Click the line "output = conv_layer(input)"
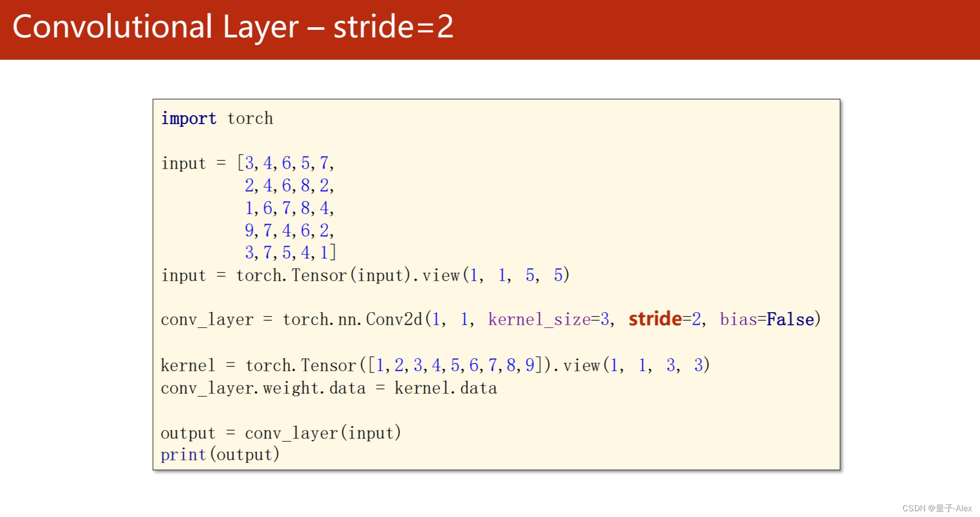Image resolution: width=980 pixels, height=517 pixels. [281, 433]
